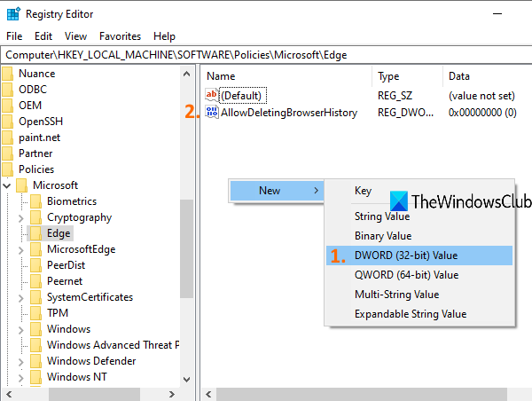This screenshot has height=401, width=532.
Task: Select the Windows key label in tree
Action: (x=68, y=329)
